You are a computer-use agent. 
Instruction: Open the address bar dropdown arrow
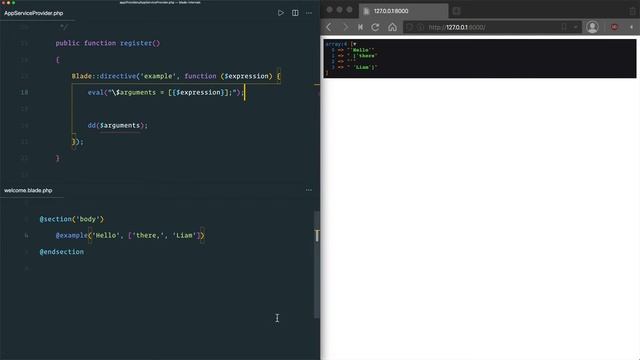(576, 27)
